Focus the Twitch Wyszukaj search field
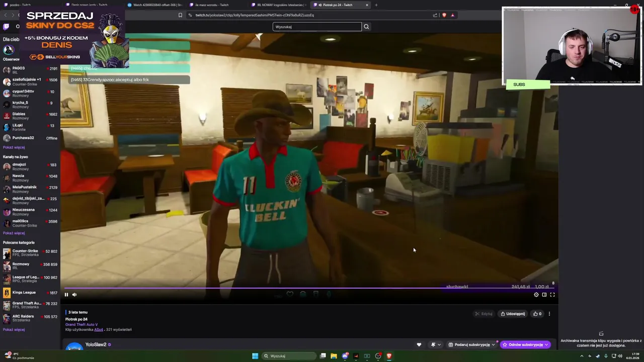Viewport: 644px width, 362px height. tap(317, 27)
